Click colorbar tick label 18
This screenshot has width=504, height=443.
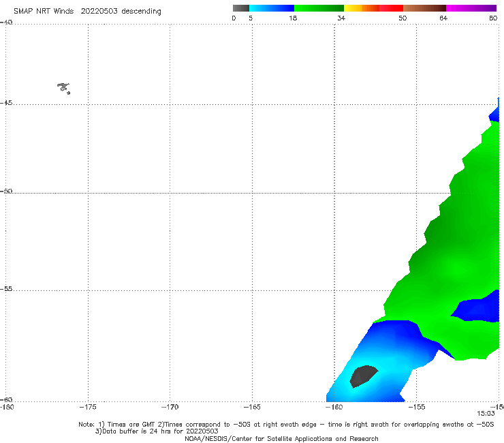click(293, 18)
